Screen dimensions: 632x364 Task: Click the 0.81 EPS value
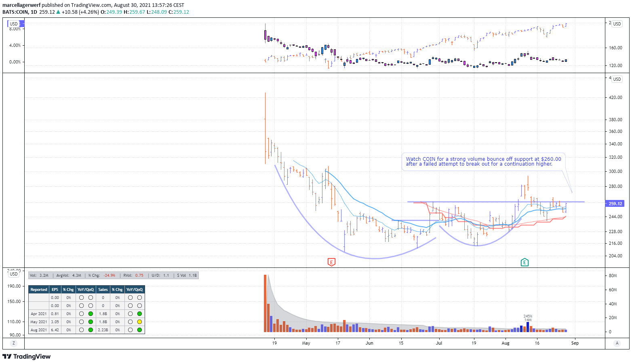tap(55, 314)
